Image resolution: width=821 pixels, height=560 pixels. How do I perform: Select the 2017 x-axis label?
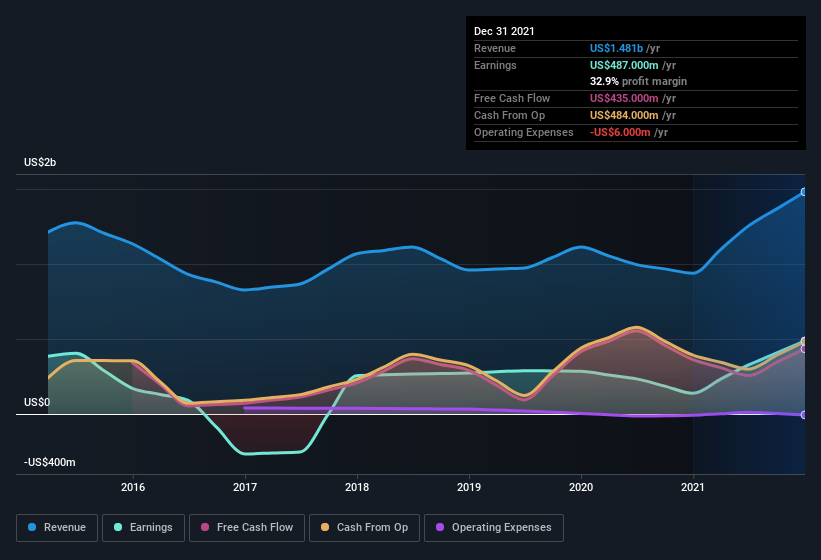pyautogui.click(x=245, y=487)
